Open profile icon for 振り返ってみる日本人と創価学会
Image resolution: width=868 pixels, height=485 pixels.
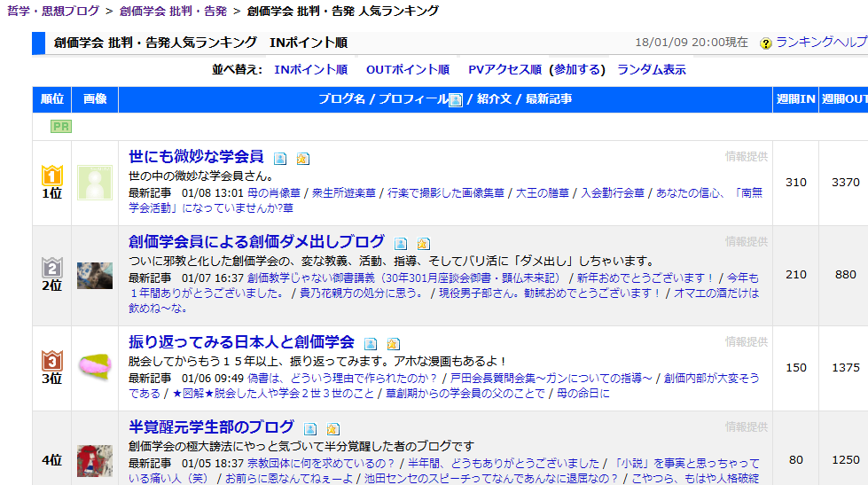tap(371, 344)
